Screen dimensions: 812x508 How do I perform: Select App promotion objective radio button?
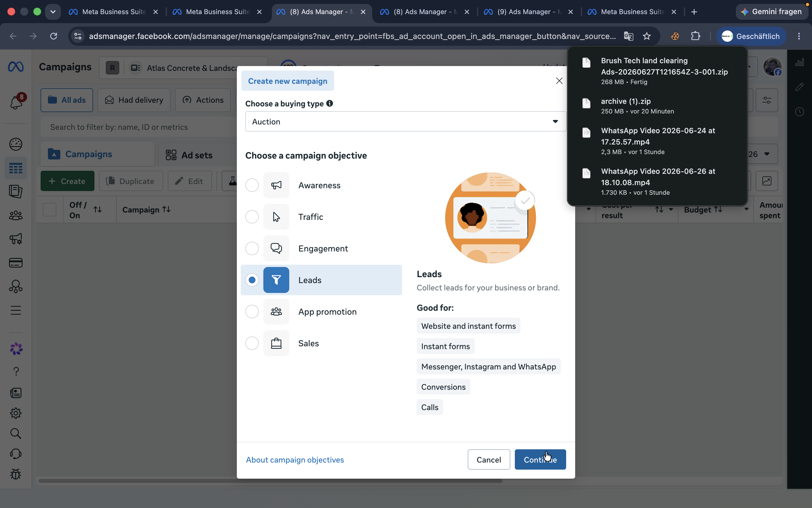(252, 312)
